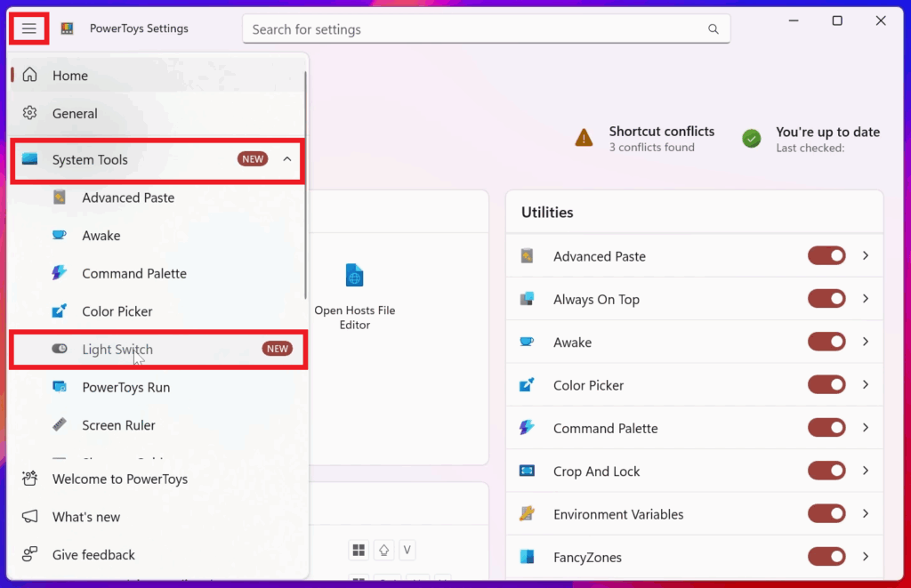Open Command Palette details via right chevron
The height and width of the screenshot is (588, 911).
866,428
